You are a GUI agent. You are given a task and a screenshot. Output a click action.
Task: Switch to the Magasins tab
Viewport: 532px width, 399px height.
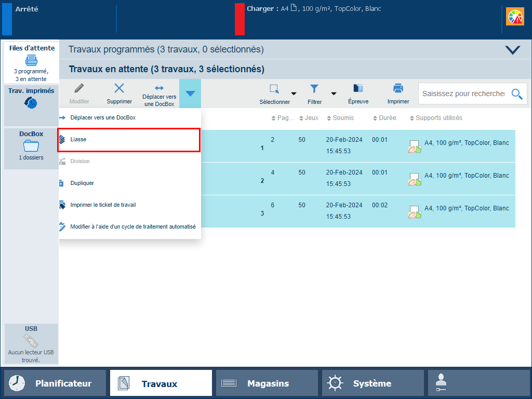pyautogui.click(x=267, y=383)
